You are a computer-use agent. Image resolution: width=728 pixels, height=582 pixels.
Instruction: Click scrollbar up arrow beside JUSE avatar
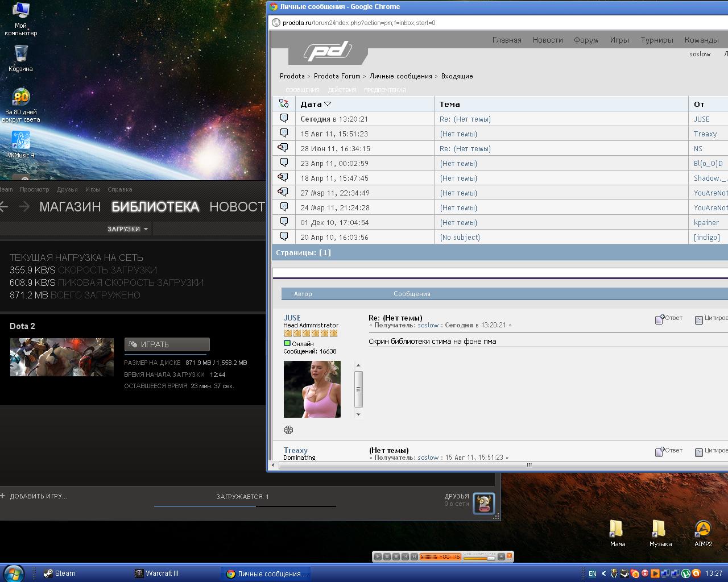tap(358, 365)
